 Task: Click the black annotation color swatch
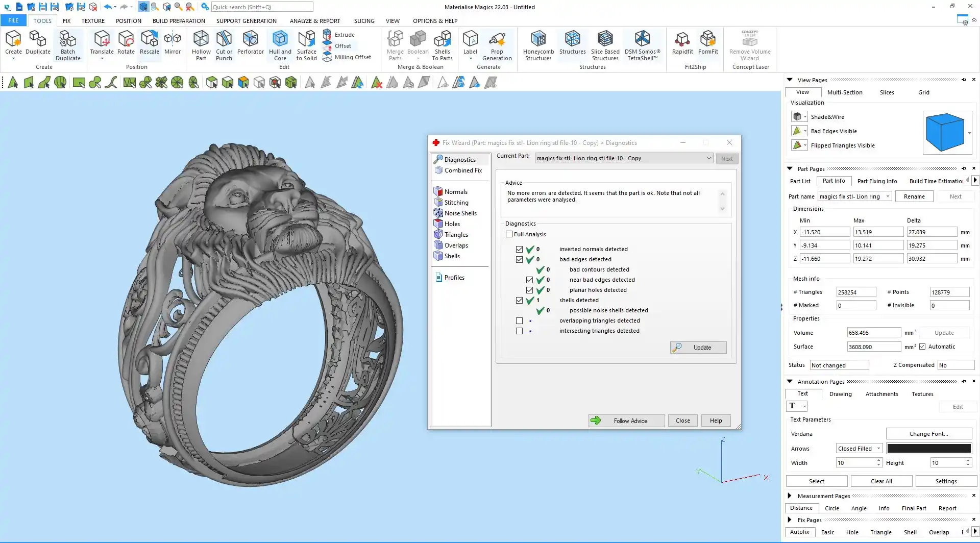point(928,449)
